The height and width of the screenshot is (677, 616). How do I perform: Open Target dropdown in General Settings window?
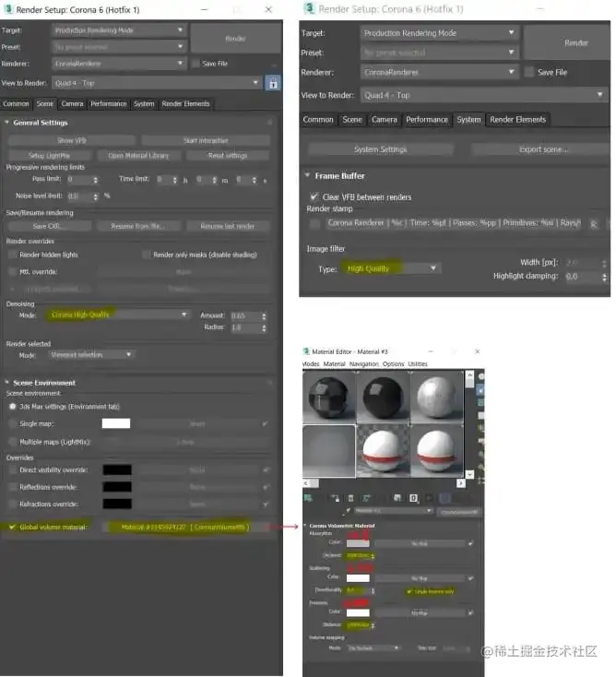119,30
